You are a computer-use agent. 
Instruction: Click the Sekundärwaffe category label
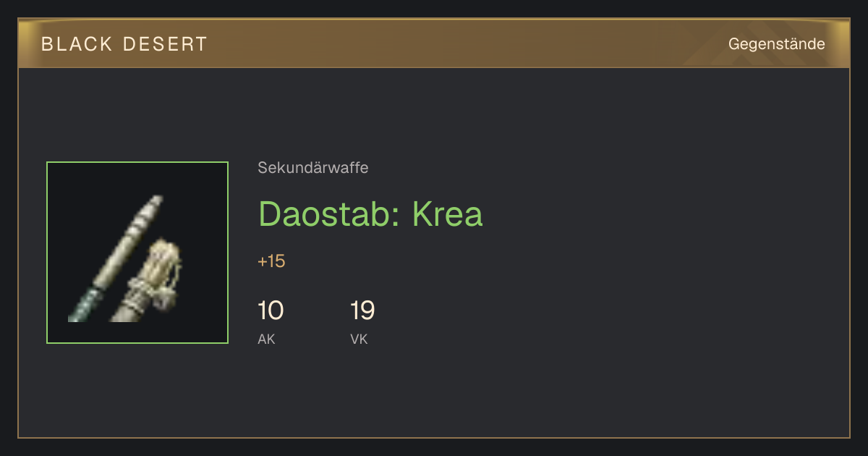[x=312, y=168]
